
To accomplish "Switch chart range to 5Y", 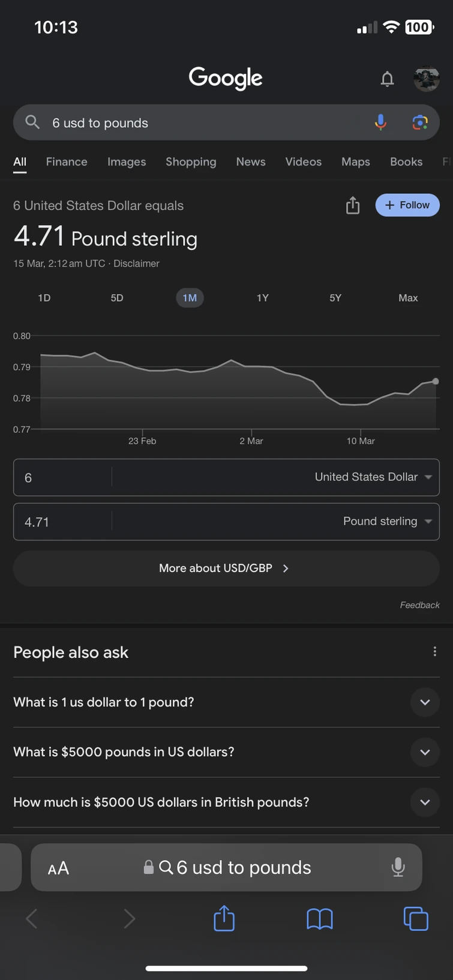I will click(x=335, y=298).
